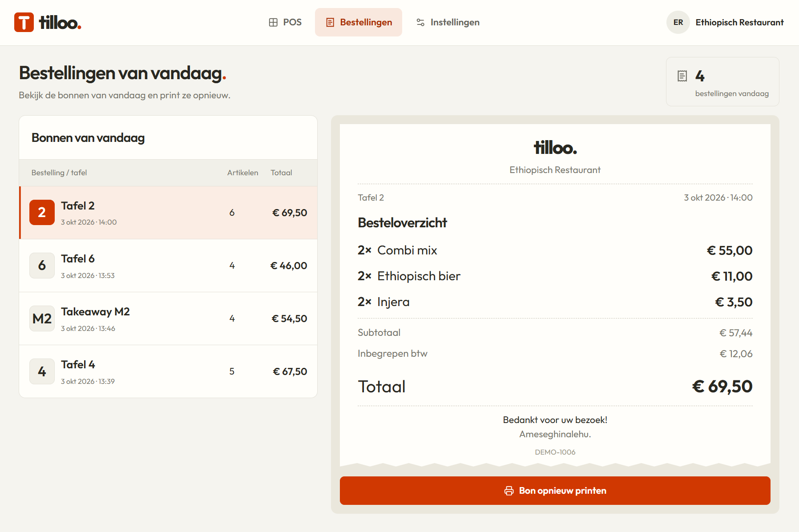799x532 pixels.
Task: Click the table 6 badge
Action: pyautogui.click(x=42, y=266)
